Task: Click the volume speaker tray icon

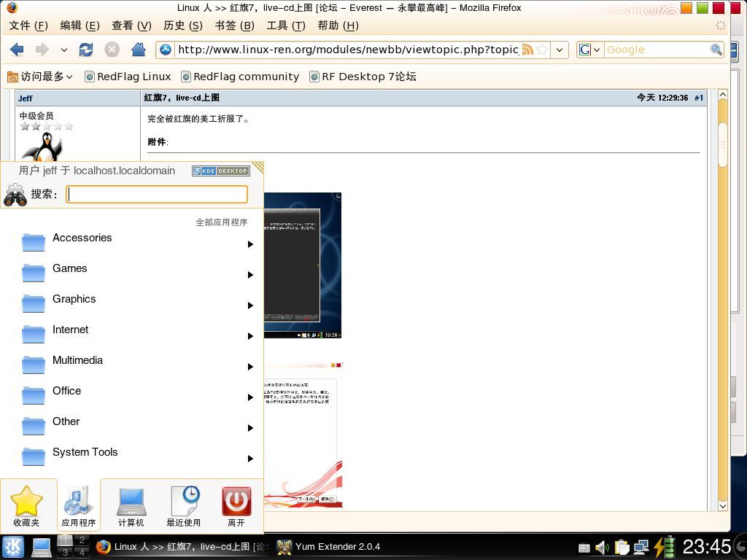Action: tap(602, 547)
